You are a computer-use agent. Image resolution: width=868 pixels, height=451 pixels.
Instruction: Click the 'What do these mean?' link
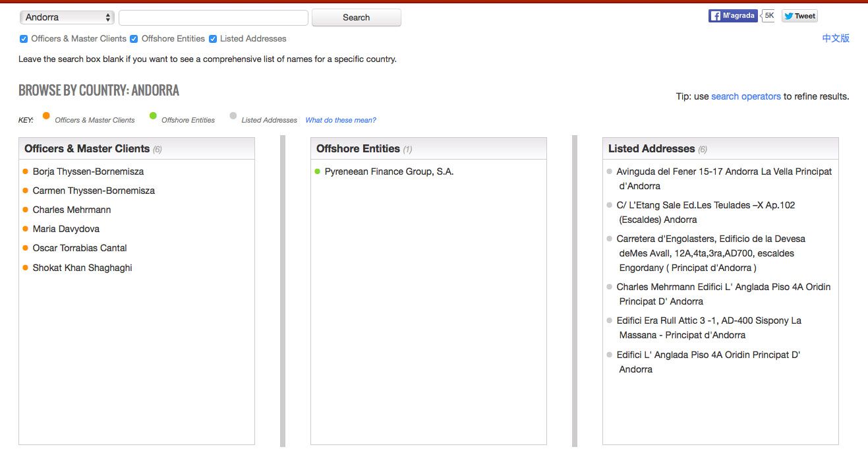341,120
